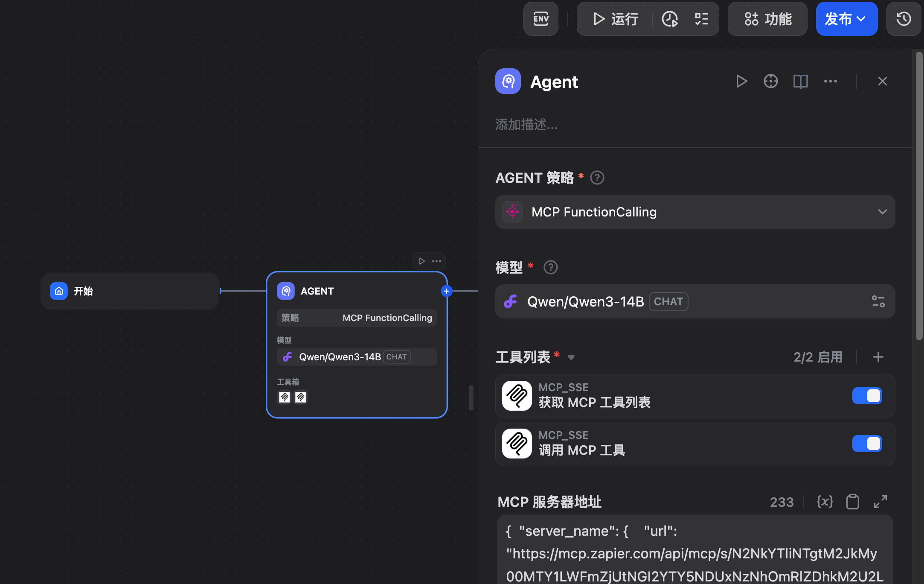The width and height of the screenshot is (924, 584).
Task: Open the help book icon in Agent panel
Action: [800, 81]
